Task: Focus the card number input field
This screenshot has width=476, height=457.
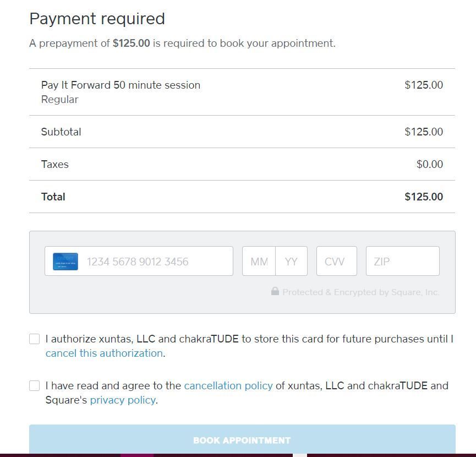Action: pyautogui.click(x=157, y=262)
